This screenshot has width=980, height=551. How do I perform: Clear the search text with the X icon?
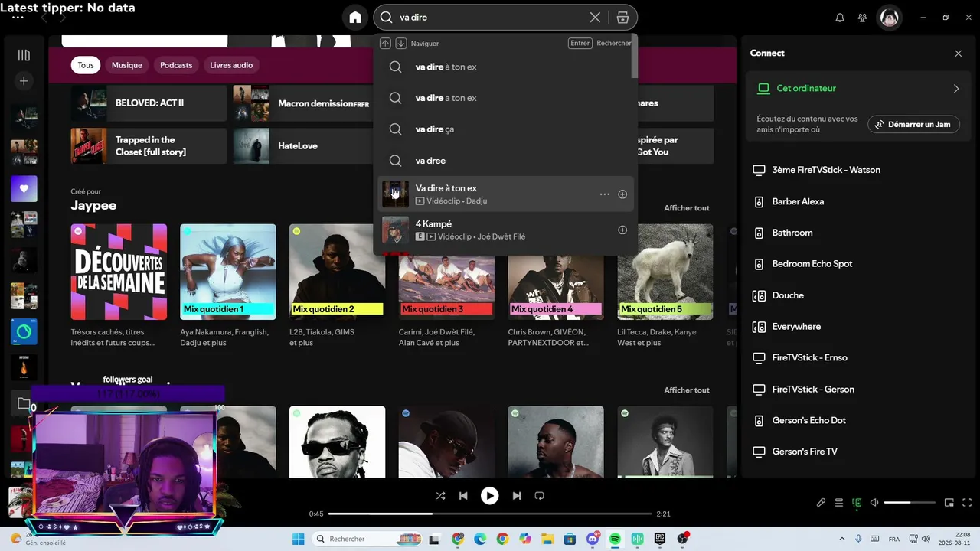tap(595, 18)
